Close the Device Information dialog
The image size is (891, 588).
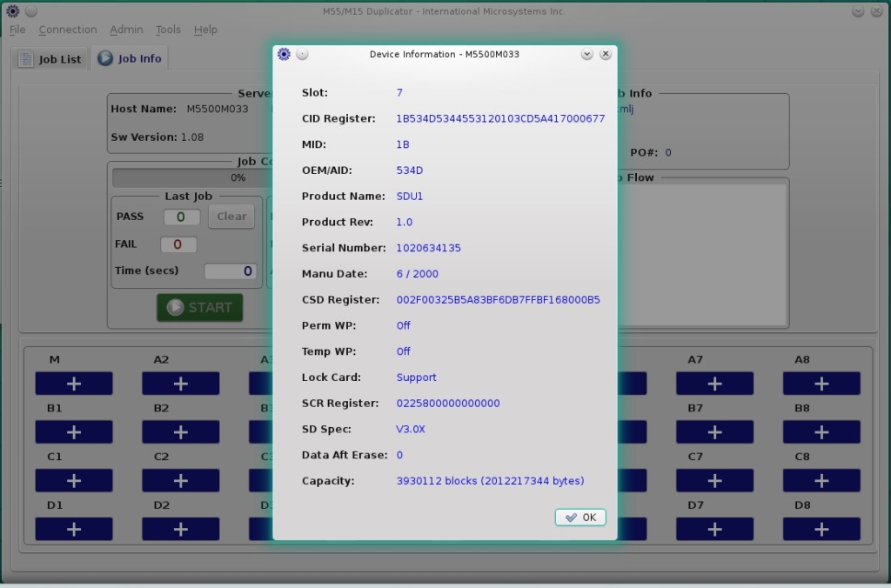click(x=606, y=54)
